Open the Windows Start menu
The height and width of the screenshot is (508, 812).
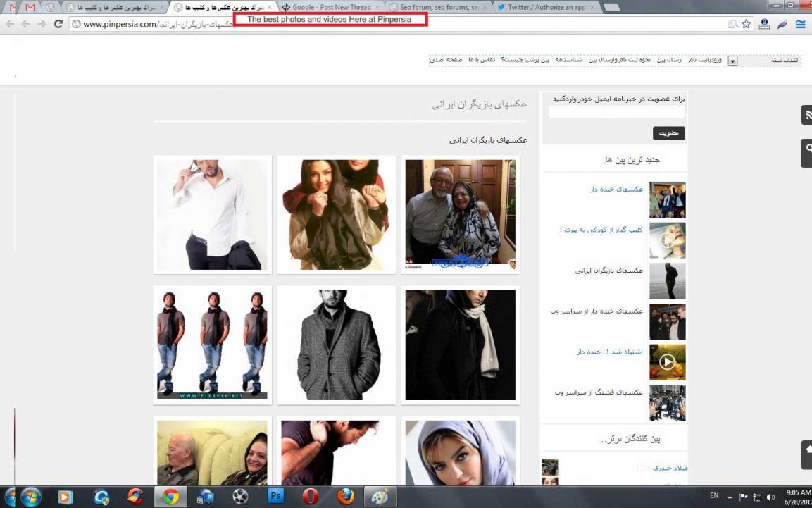click(30, 497)
